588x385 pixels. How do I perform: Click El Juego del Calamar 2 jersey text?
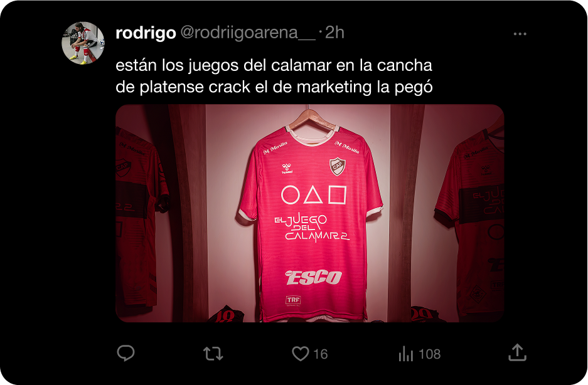[x=312, y=228]
